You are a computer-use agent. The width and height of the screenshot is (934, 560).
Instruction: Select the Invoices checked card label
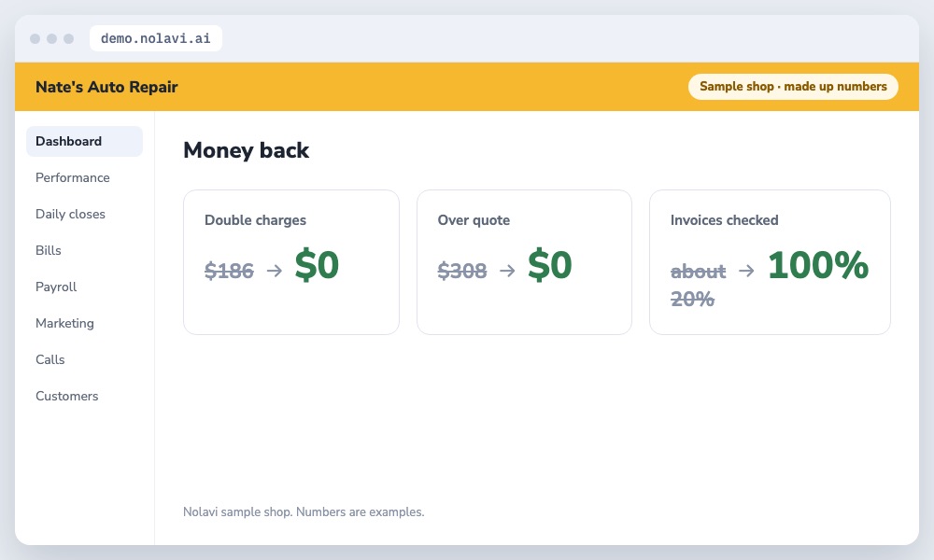pos(725,219)
